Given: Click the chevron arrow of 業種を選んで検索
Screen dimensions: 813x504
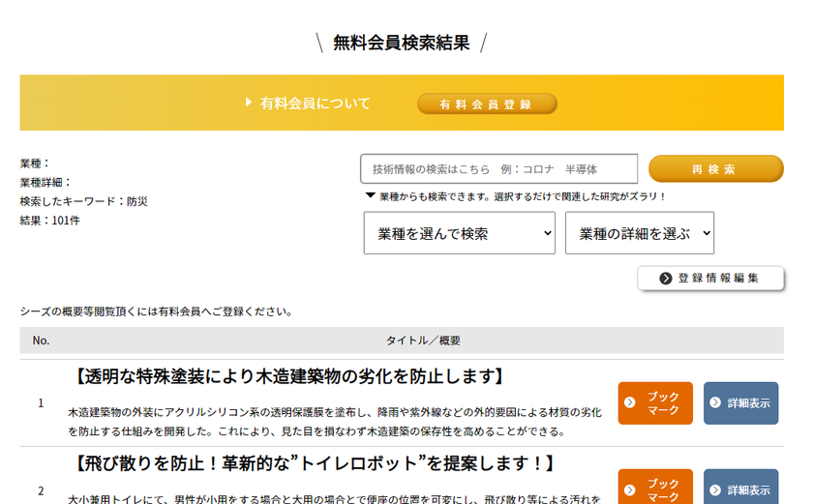Looking at the screenshot, I should click(x=547, y=233).
